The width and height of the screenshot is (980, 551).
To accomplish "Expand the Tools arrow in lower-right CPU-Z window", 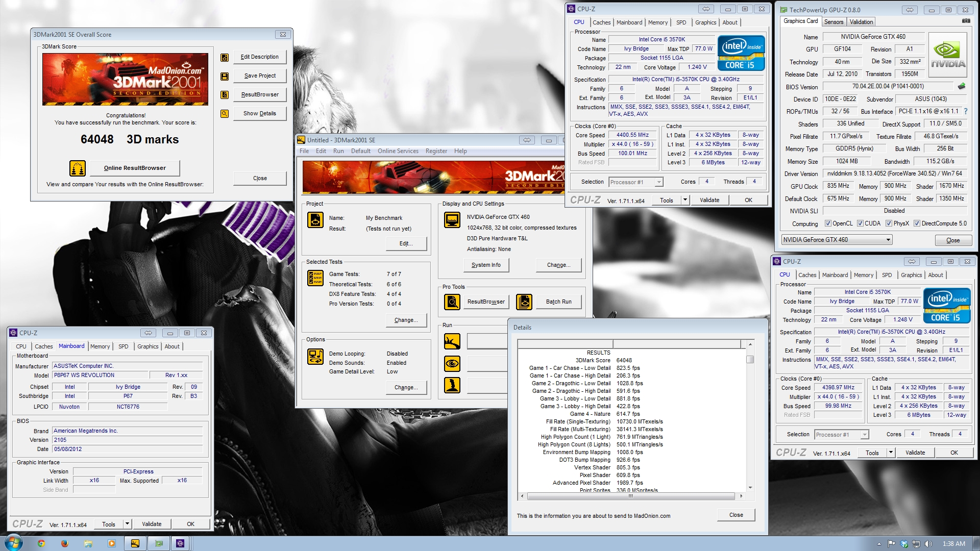I will point(891,453).
